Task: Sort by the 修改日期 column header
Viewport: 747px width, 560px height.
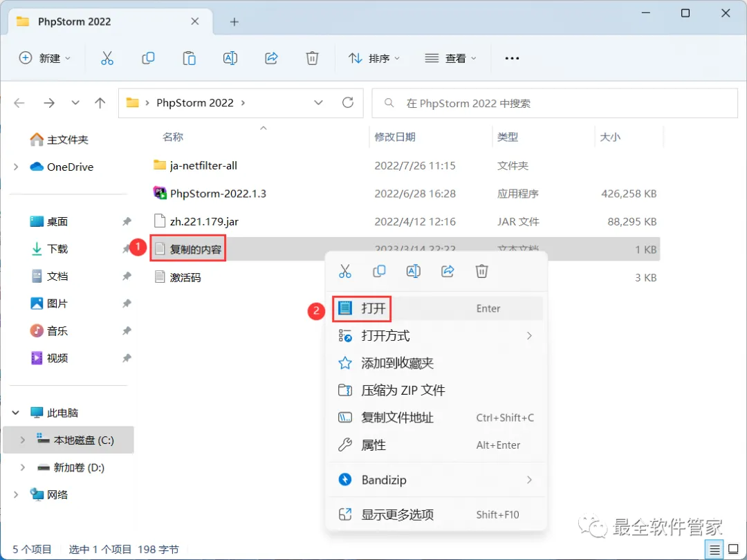Action: click(395, 137)
